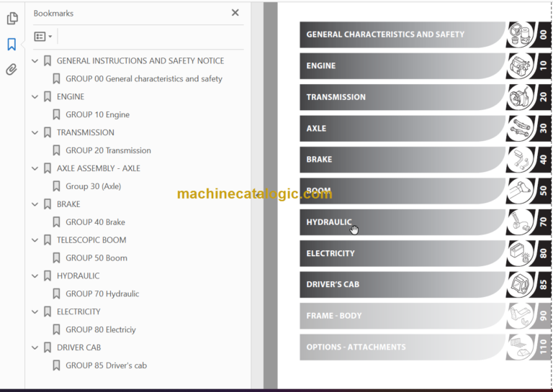Image resolution: width=553 pixels, height=392 pixels.
Task: Collapse the TRANSMISSION bookmark chevron
Action: click(x=35, y=133)
